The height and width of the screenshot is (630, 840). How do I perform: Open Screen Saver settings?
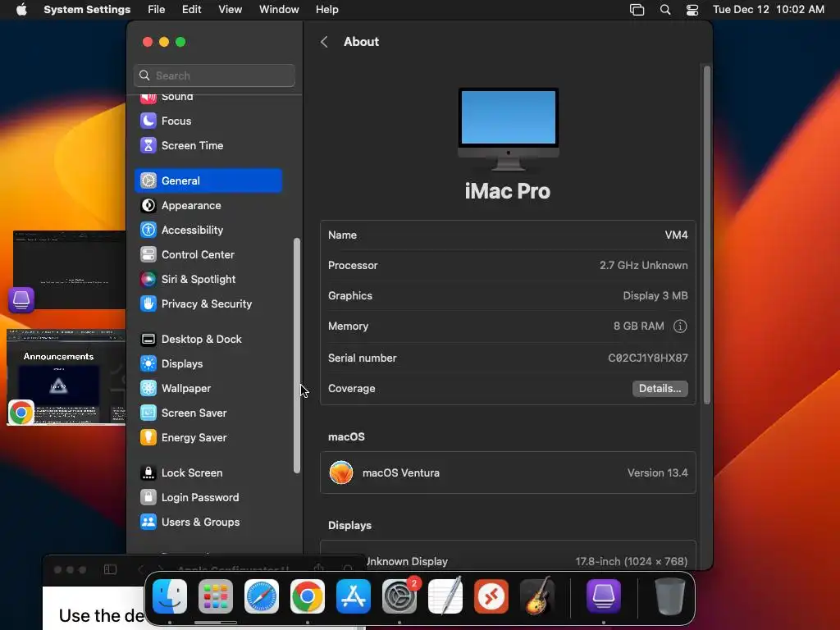(x=208, y=413)
